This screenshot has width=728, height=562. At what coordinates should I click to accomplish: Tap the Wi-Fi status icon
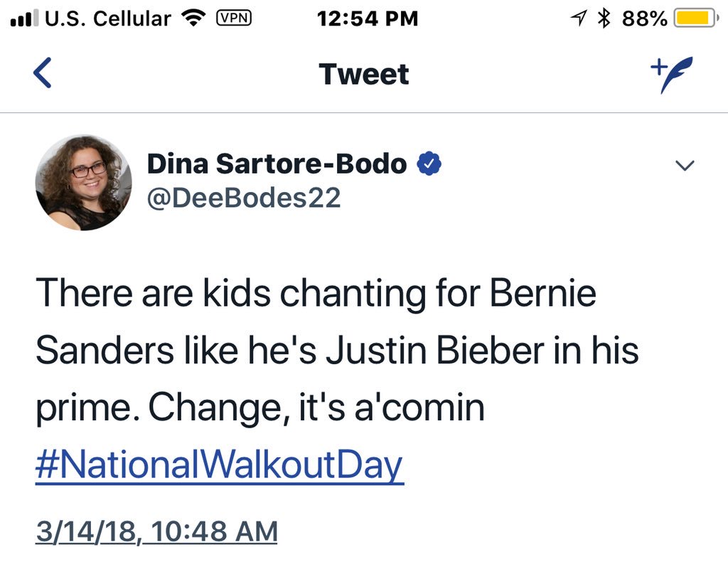193,19
